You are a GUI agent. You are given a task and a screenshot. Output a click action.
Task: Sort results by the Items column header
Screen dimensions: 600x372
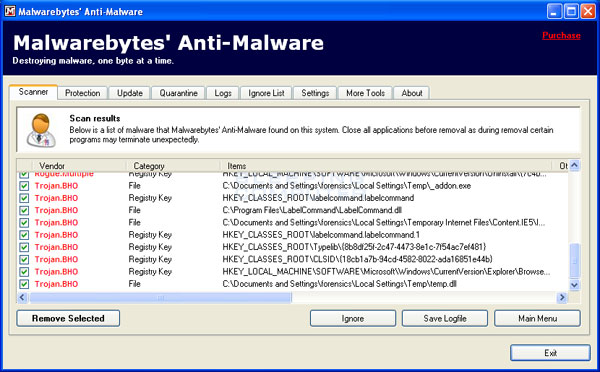pos(387,166)
